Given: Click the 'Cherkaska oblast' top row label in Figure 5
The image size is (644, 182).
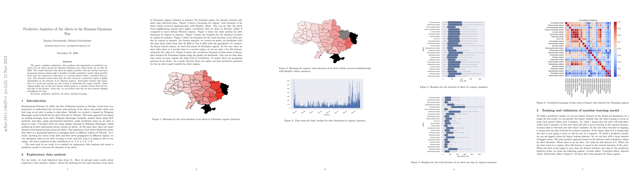Looking at the screenshot, I should click(434, 98).
